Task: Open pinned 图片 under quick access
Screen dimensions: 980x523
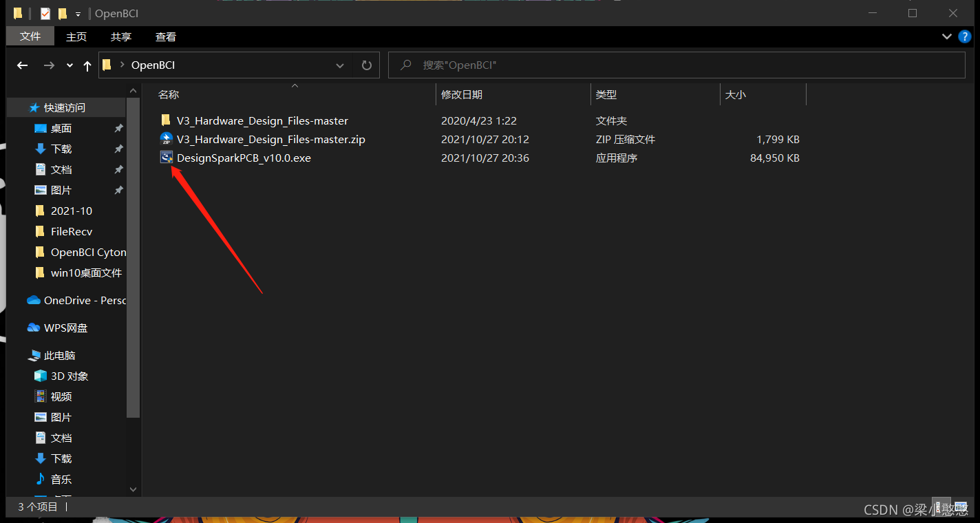Action: click(x=61, y=190)
